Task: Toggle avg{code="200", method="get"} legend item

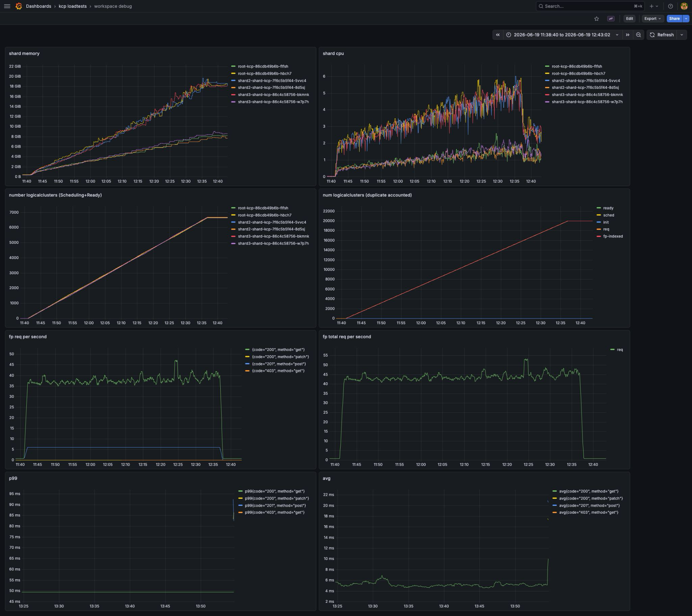Action: (x=588, y=491)
